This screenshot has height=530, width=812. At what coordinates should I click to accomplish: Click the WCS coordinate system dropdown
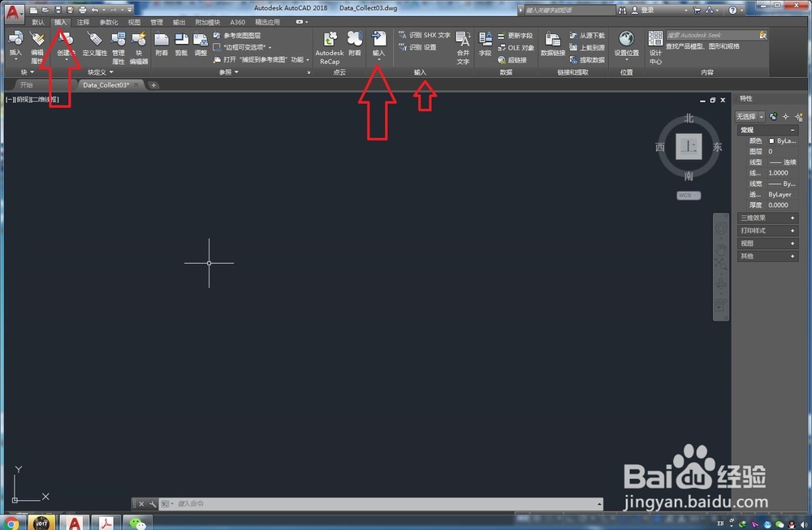(x=689, y=195)
